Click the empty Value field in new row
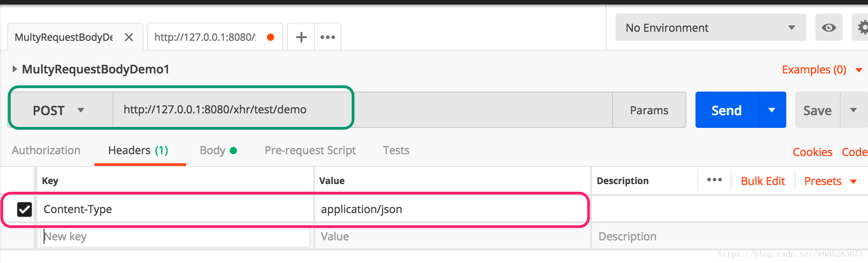Image resolution: width=868 pixels, height=263 pixels. 452,237
